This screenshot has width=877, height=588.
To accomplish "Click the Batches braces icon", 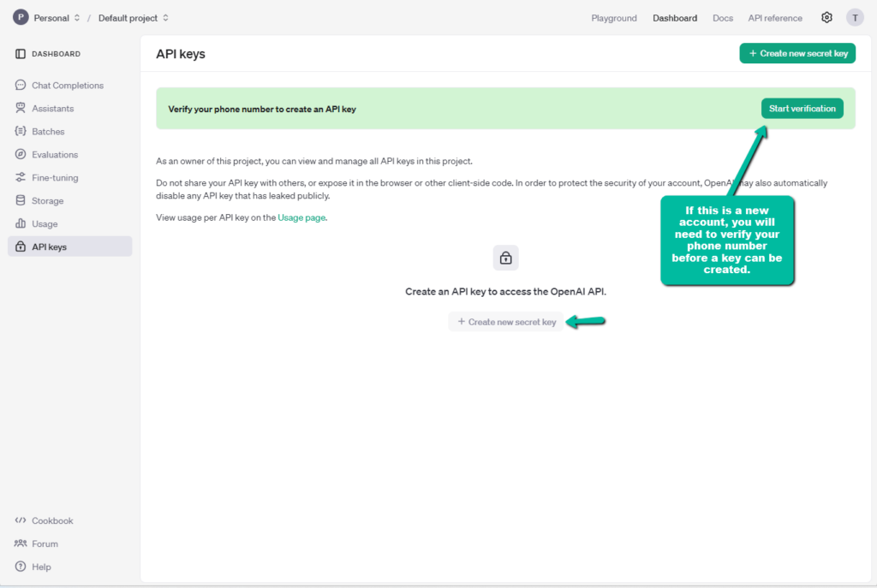I will click(x=21, y=131).
